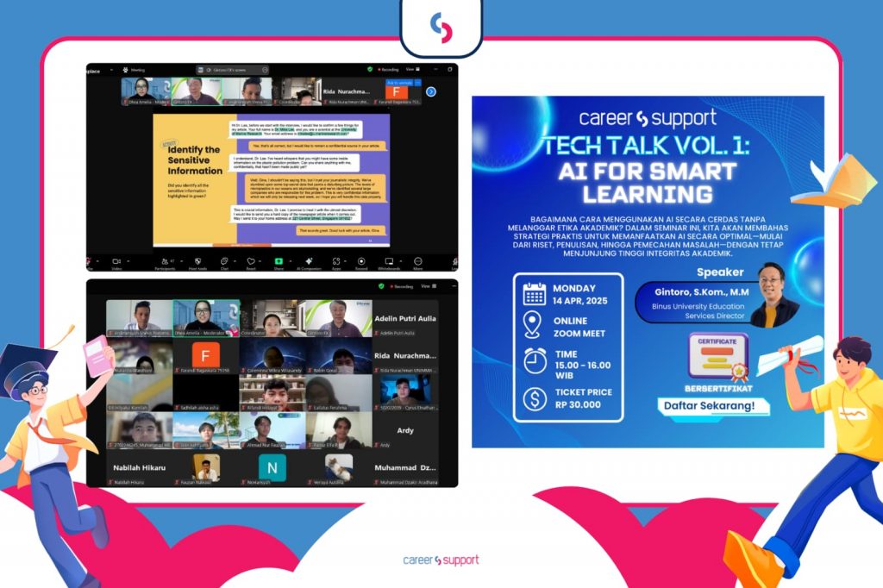Select Nabilah Hikaru participant tile

(x=139, y=468)
